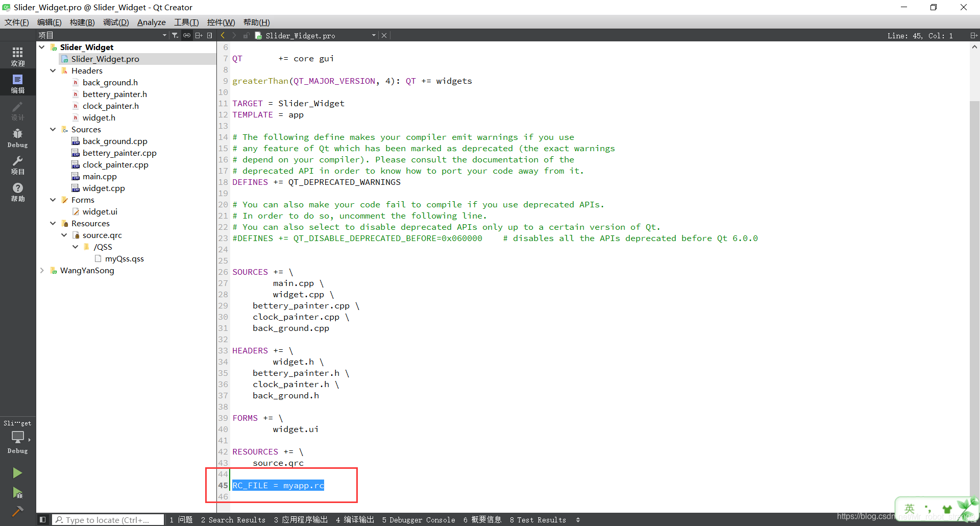
Task: Go forward in editor navigation history
Action: coord(234,35)
